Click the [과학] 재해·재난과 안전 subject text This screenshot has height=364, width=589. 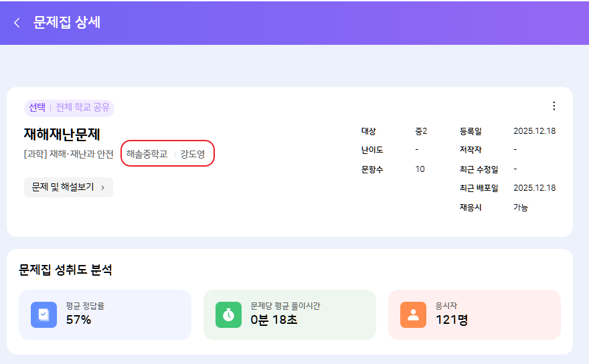68,155
